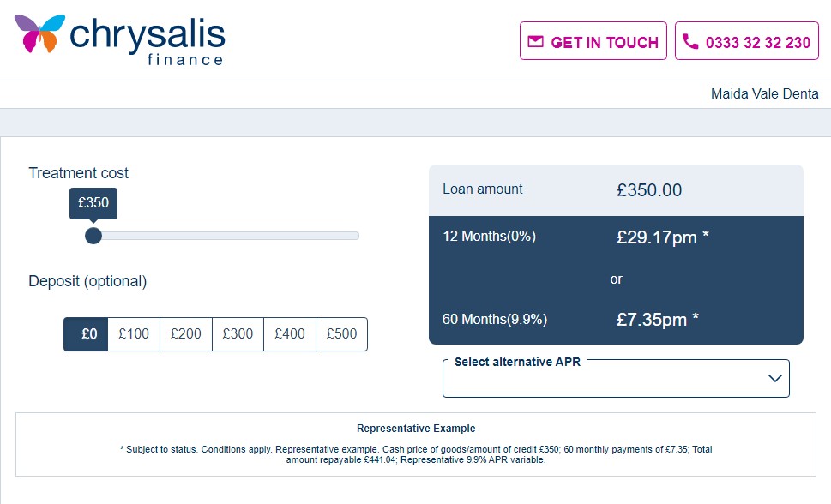Pick the £300 deposit option
This screenshot has height=504, width=831.
(x=238, y=334)
